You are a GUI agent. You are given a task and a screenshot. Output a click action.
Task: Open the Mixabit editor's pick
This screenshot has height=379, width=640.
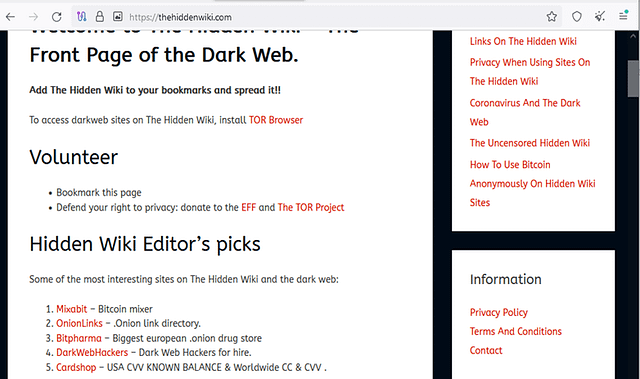71,309
